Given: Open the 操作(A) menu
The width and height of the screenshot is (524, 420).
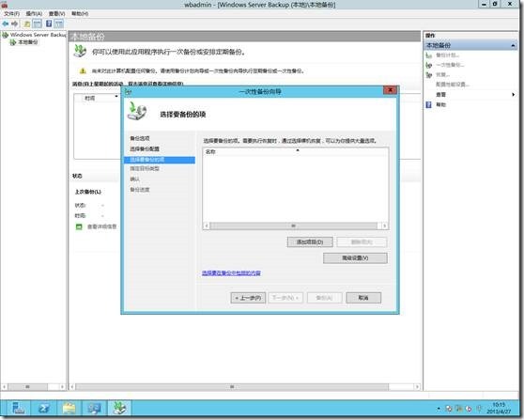Looking at the screenshot, I should [x=34, y=14].
